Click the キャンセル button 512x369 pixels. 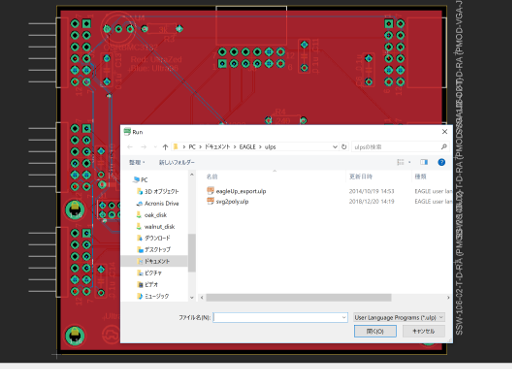pos(424,331)
